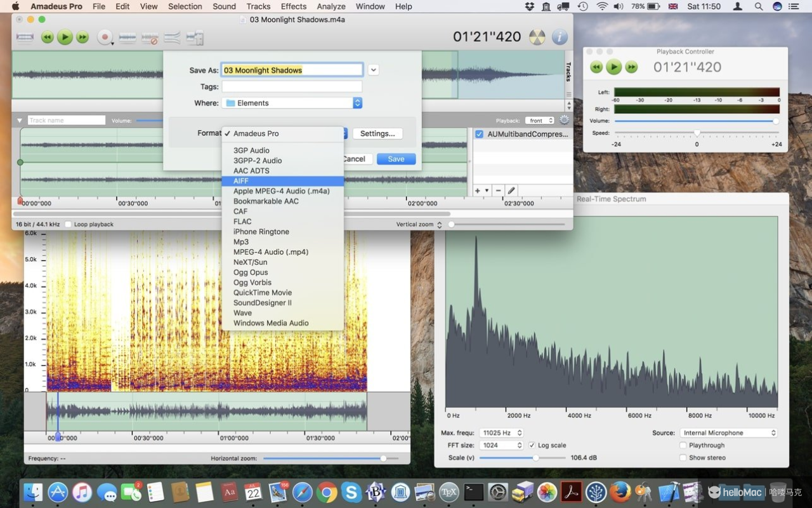This screenshot has height=508, width=812.
Task: Launch Skype from the dock
Action: (x=351, y=491)
